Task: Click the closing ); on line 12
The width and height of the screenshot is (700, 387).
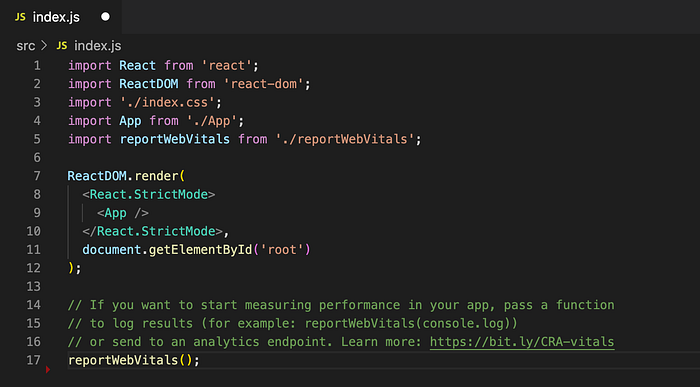Action: [75, 268]
